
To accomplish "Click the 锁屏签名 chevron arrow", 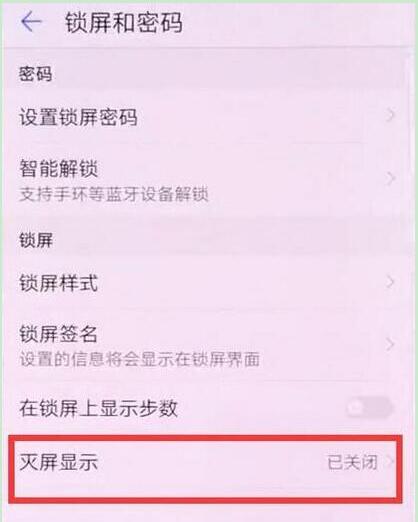I will click(x=389, y=344).
